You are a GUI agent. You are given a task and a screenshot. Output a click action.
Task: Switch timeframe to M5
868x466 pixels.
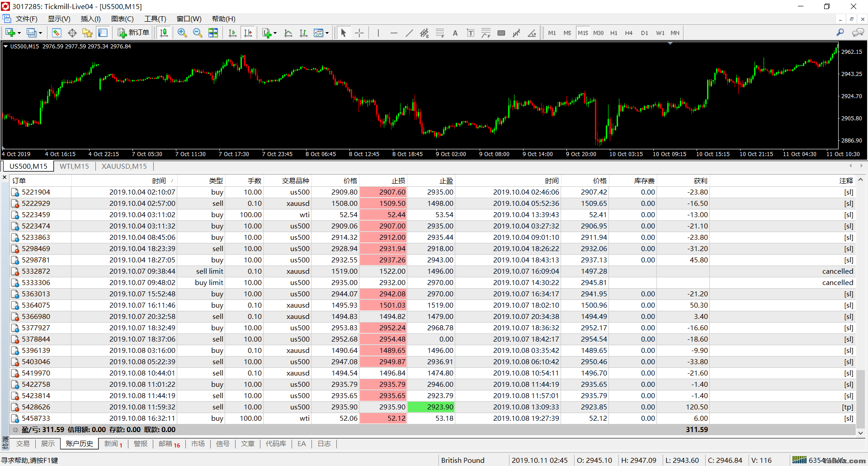[x=567, y=33]
